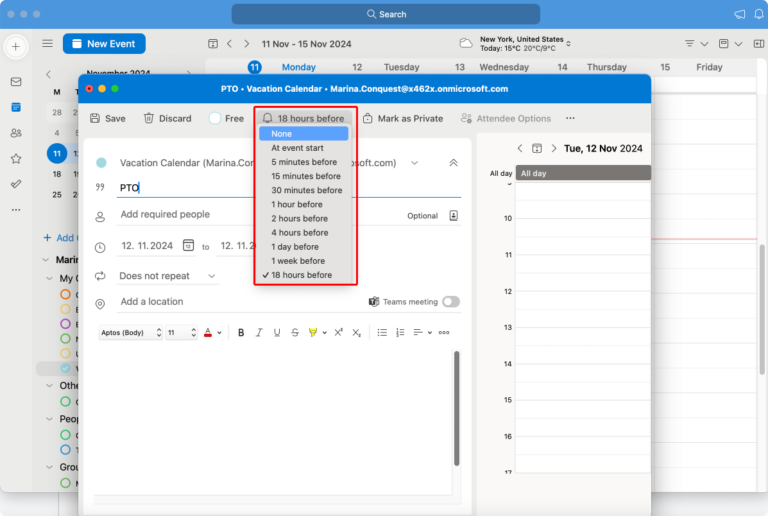Open address book contacts icon
This screenshot has width=768, height=516.
453,215
